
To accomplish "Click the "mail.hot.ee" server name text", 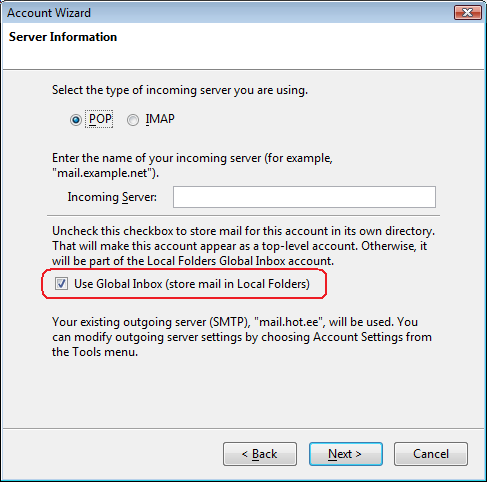I will pyautogui.click(x=289, y=322).
